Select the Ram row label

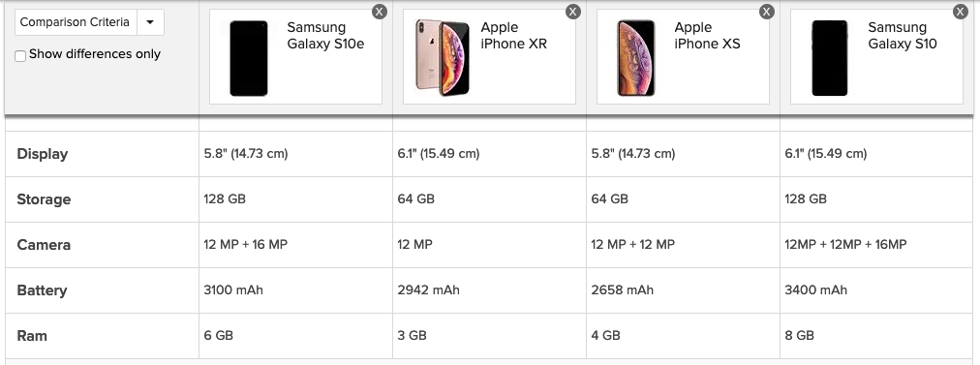(32, 336)
